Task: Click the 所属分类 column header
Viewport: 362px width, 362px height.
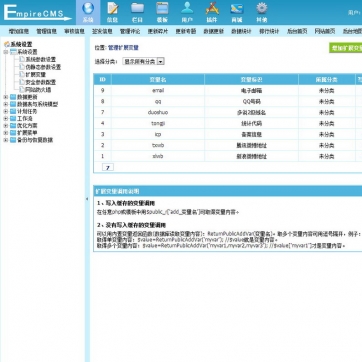Action: (327, 80)
